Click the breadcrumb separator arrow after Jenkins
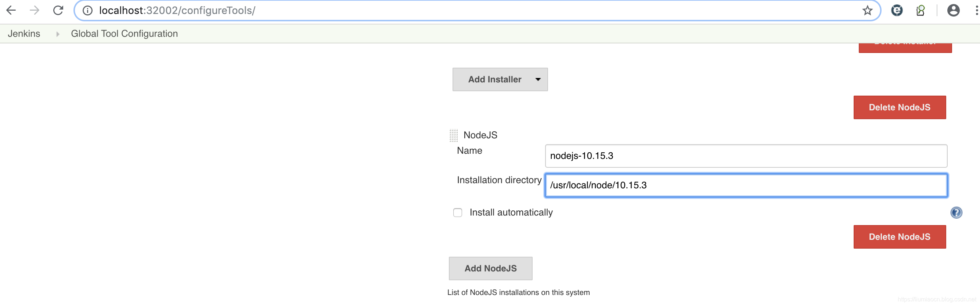This screenshot has width=980, height=306. coord(58,34)
